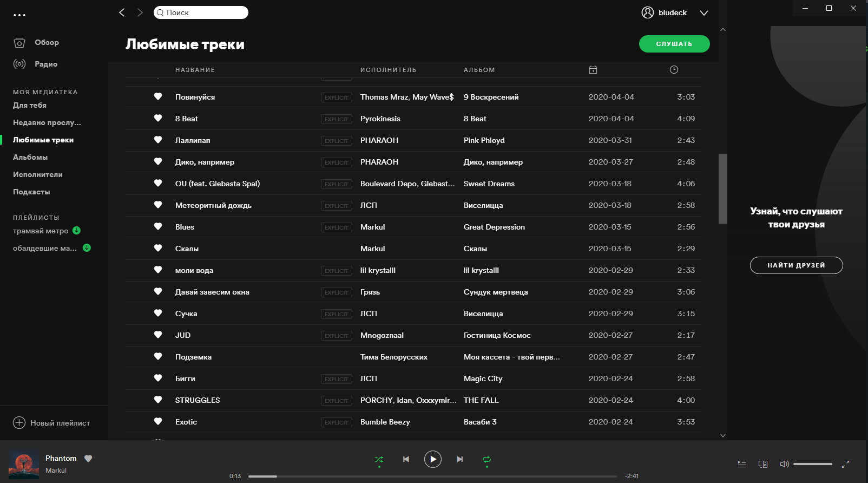Click heart icon for Давай завесим окна
Image resolution: width=868 pixels, height=483 pixels.
158,291
